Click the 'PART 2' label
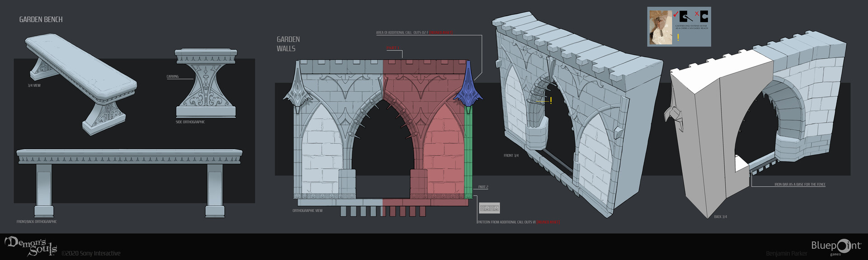Viewport: 868px width, 260px height. point(483,187)
